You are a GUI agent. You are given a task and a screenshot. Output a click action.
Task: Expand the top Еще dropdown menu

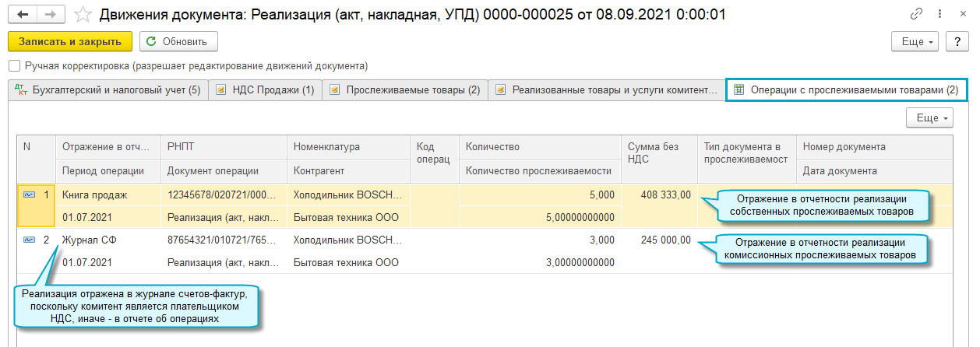(x=916, y=42)
